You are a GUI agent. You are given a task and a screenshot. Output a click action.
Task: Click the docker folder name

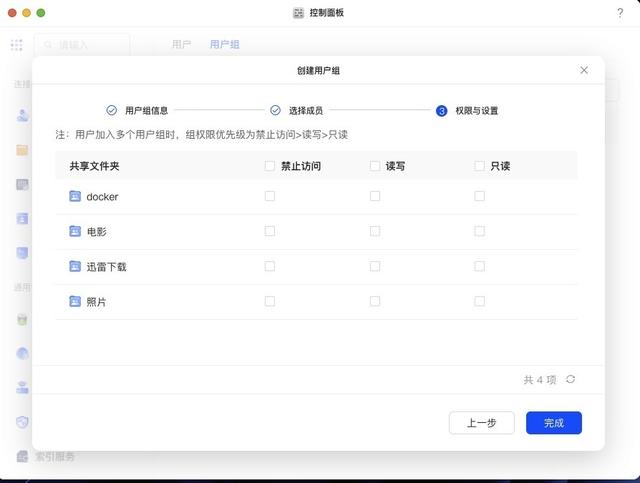pos(102,197)
